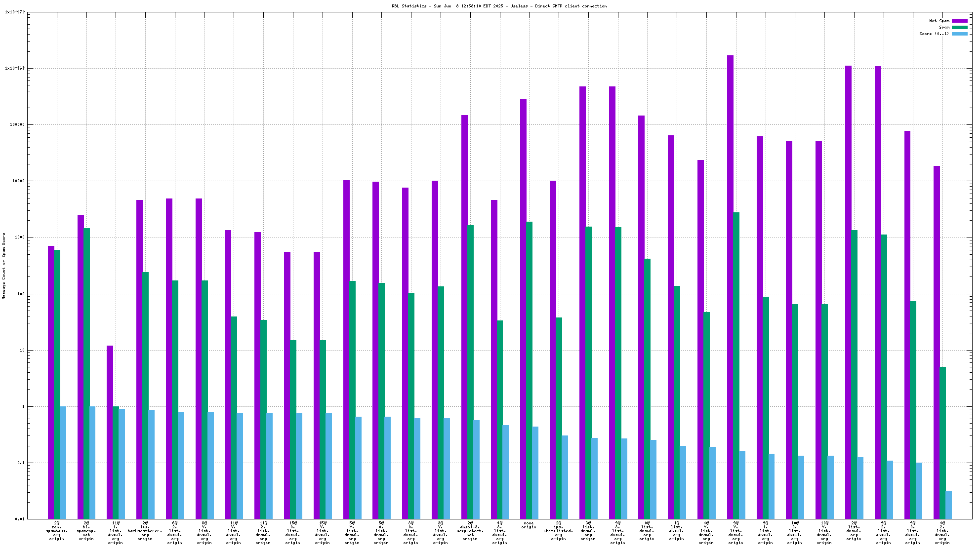Click the green Spam bar for zen.spamhaus.org
Viewport: 980px width, 551px height.
pyautogui.click(x=57, y=384)
